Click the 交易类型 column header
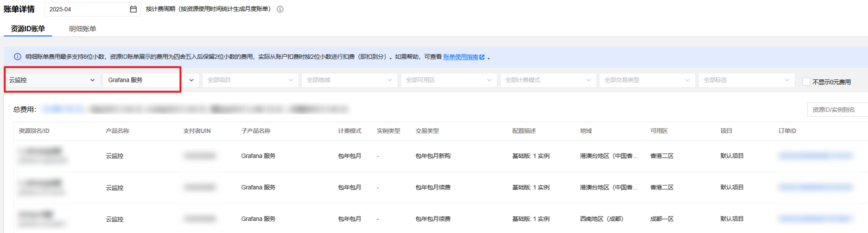The width and height of the screenshot is (868, 233). click(427, 131)
